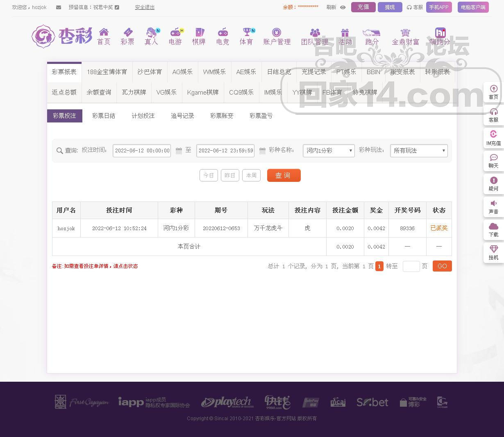Open the 彩票 lottery ticket icon
504x437 pixels.
(x=127, y=32)
